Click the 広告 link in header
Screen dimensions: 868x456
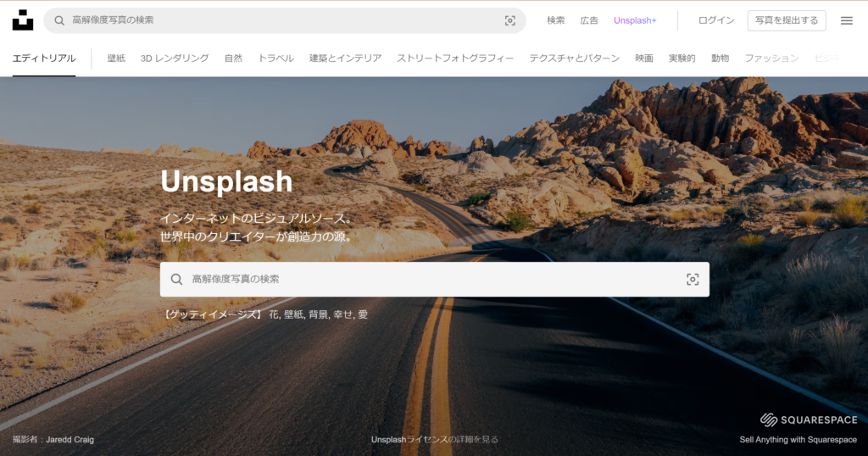point(589,20)
